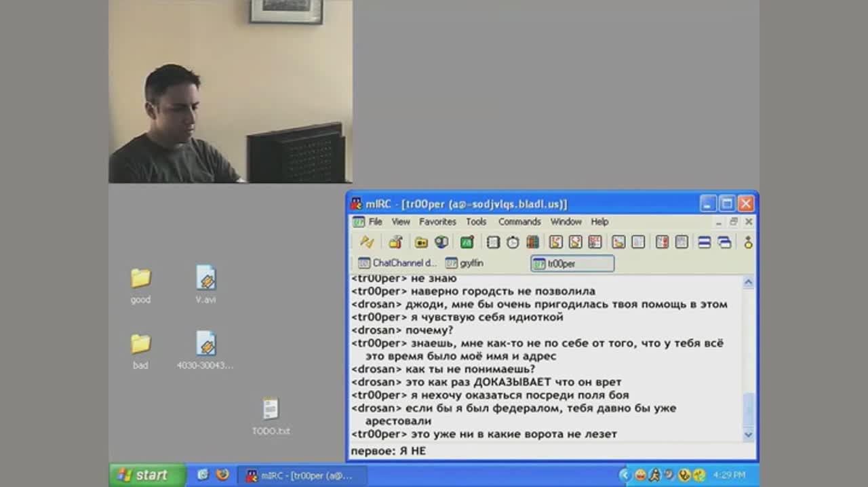Launch Firefox from the quick launch bar
Screen dimensions: 868x487
click(x=222, y=475)
